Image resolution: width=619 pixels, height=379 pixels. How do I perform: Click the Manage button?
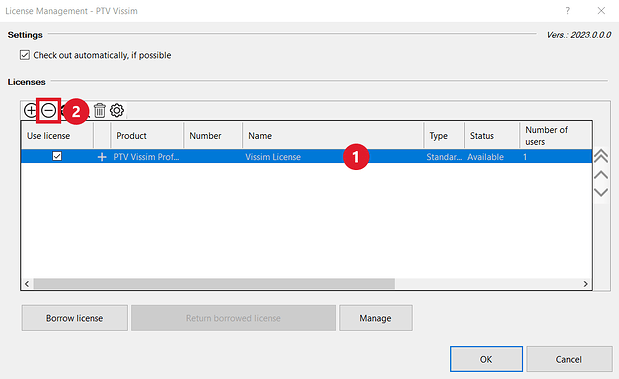(x=376, y=318)
